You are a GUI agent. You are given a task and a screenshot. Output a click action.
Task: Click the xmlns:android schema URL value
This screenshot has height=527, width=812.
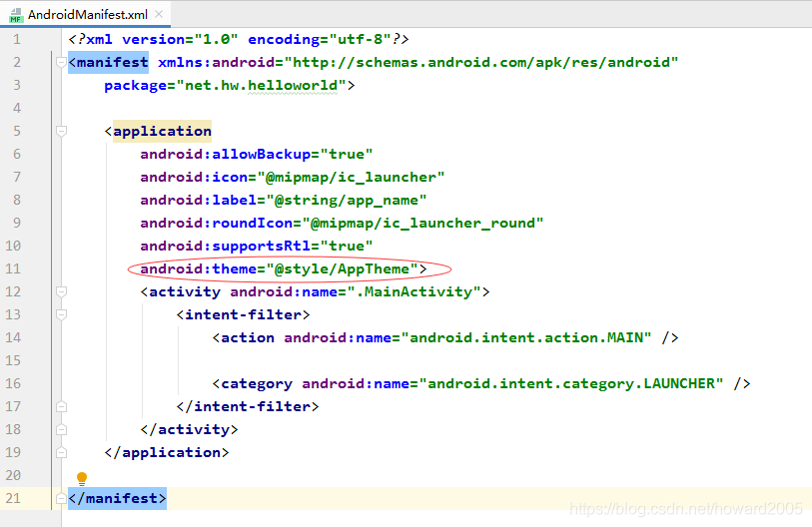(481, 63)
